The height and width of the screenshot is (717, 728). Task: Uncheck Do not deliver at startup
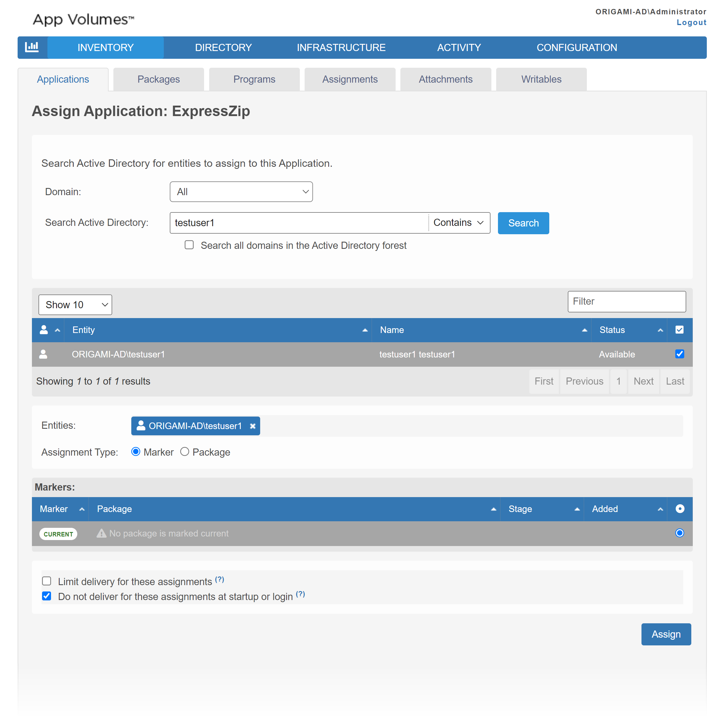tap(46, 596)
